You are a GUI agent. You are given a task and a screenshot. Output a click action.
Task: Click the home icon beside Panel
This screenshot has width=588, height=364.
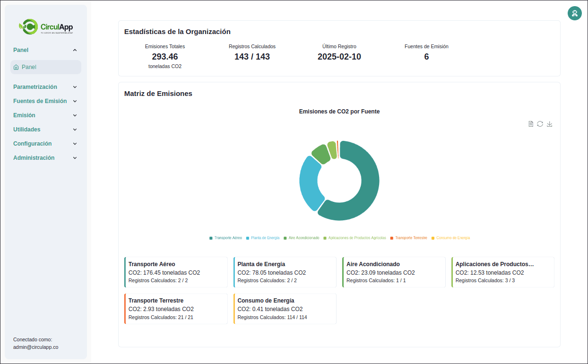[x=17, y=67]
